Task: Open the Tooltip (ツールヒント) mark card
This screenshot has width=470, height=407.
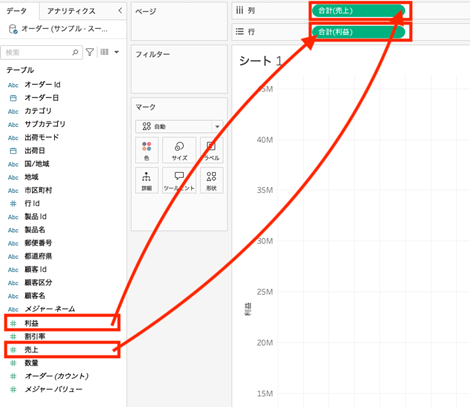Action: pos(179,180)
